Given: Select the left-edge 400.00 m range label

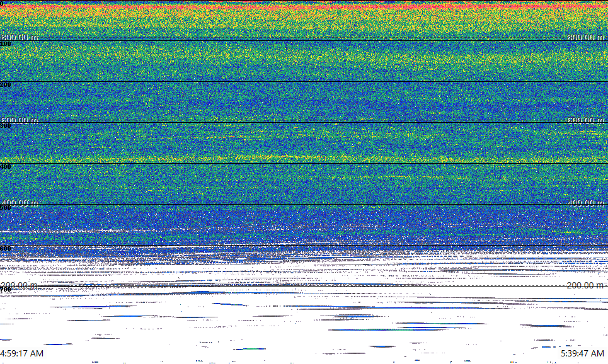Looking at the screenshot, I should (x=20, y=203).
